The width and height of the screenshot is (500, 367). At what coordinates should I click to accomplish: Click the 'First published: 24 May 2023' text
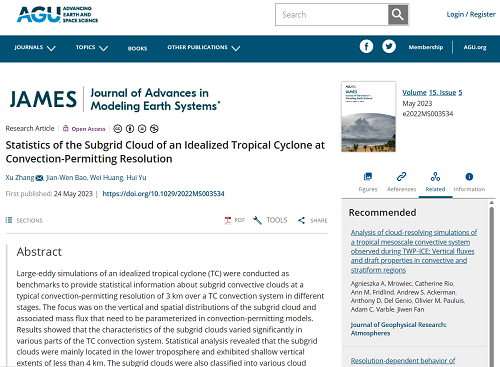(49, 194)
